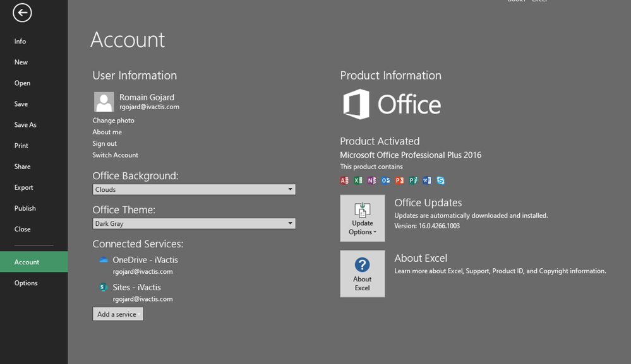Click the OneNote product icon
Viewport: 631px width, 364px height.
(x=371, y=180)
